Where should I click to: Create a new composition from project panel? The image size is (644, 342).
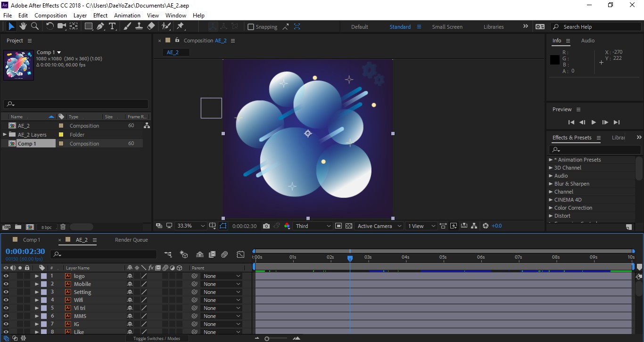(x=30, y=227)
